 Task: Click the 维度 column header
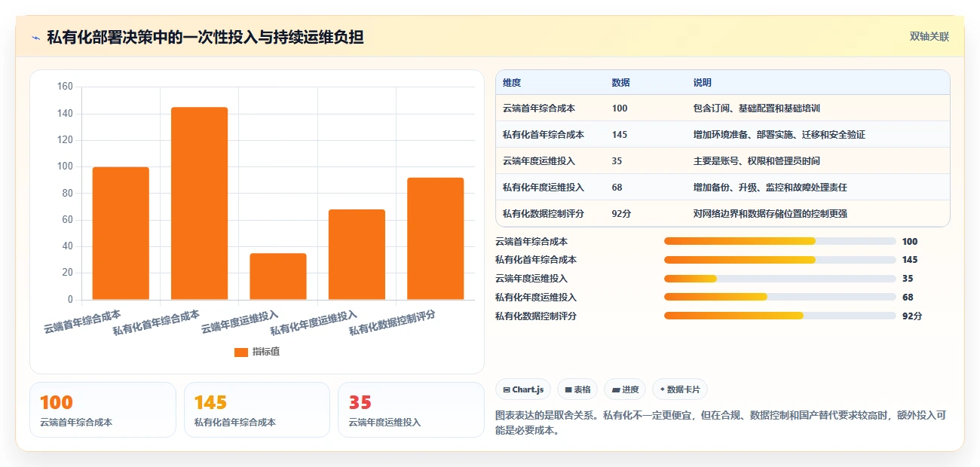coord(512,83)
